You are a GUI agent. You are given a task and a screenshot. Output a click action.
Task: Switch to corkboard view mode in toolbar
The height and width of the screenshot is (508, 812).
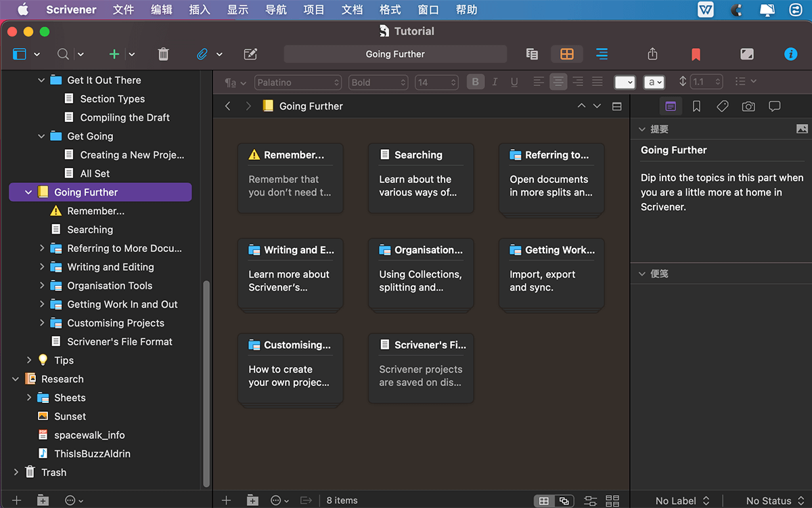tap(567, 54)
